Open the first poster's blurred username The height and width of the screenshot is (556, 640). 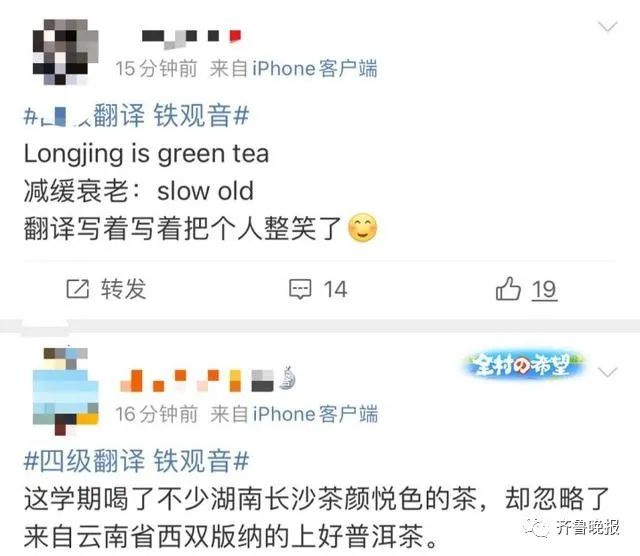pyautogui.click(x=192, y=38)
